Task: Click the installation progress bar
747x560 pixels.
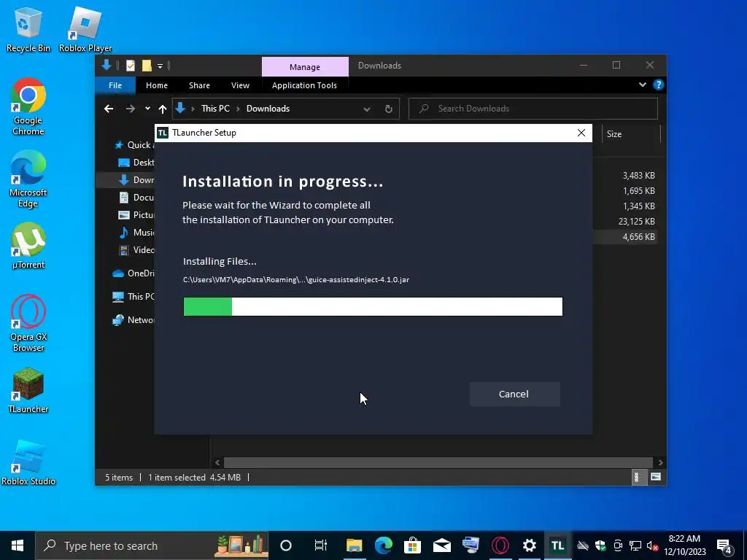Action: [373, 307]
